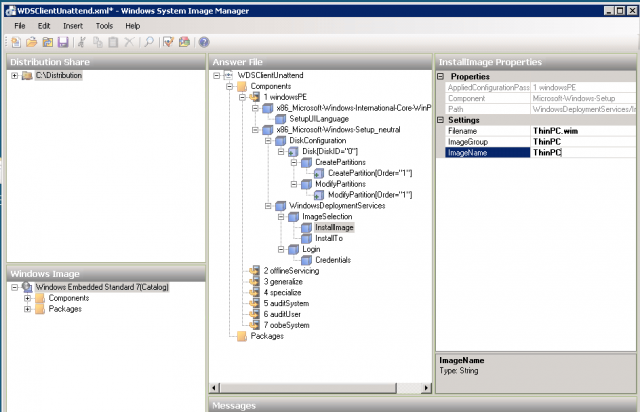Click the New Answer File toolbar icon
640x412 pixels.
(17, 42)
